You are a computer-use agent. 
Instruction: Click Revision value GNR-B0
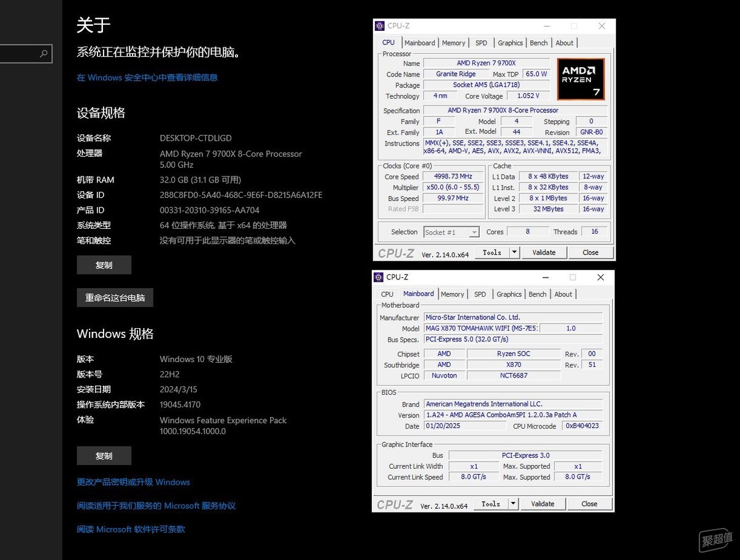click(591, 133)
